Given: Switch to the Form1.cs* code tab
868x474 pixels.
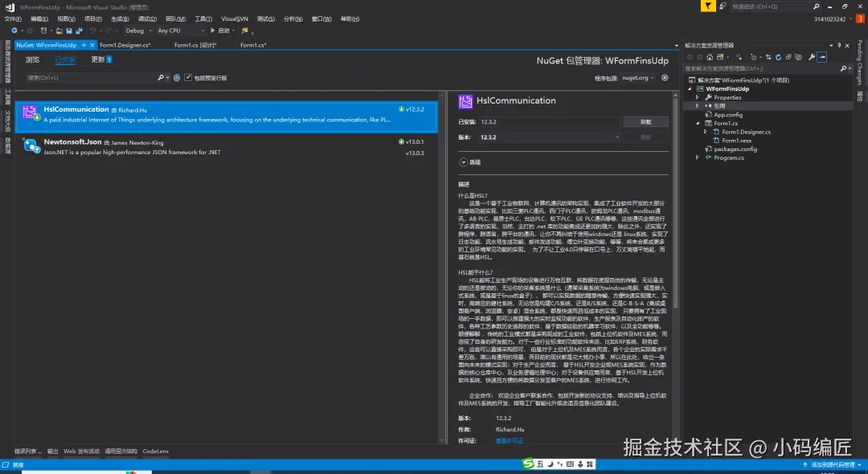Looking at the screenshot, I should coord(253,45).
